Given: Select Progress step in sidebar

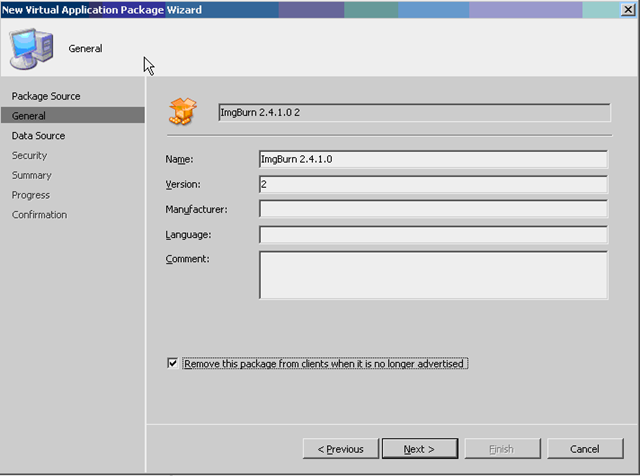Looking at the screenshot, I should (31, 195).
